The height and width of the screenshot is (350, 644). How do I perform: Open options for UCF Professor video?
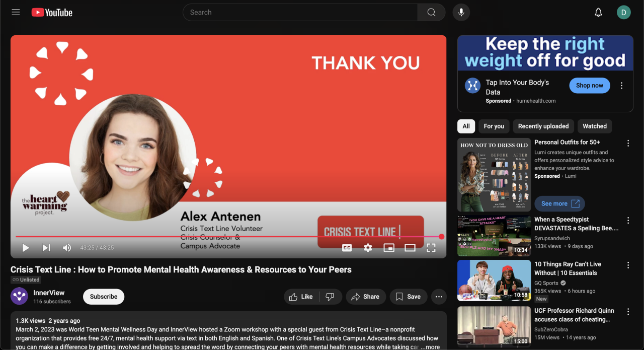628,312
